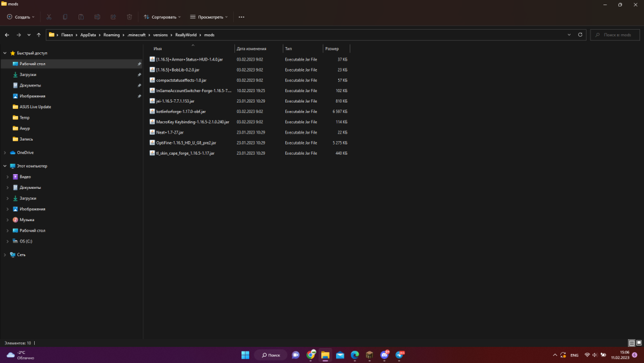Open recent locations dropdown arrow
The height and width of the screenshot is (363, 644).
click(x=29, y=35)
